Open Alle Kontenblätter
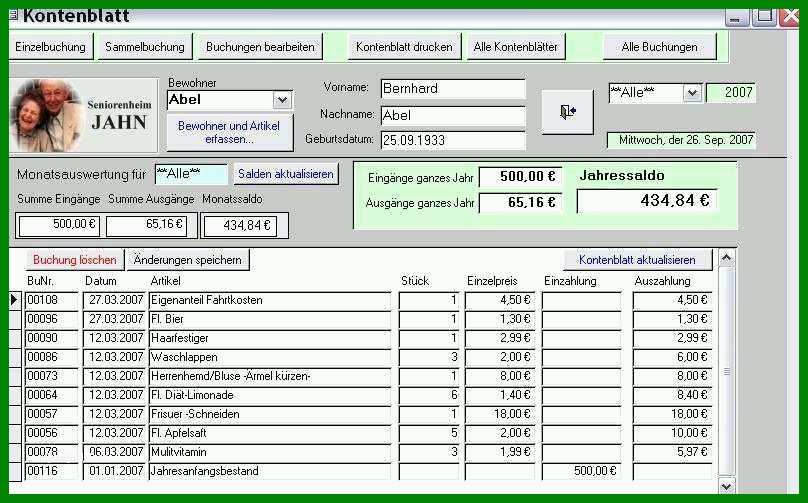Image resolution: width=808 pixels, height=503 pixels. click(515, 47)
